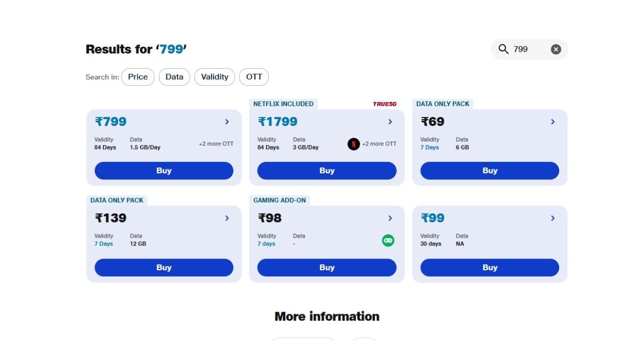Expand the ₹1799 plan details arrow
This screenshot has height=362, width=644.
pos(390,122)
